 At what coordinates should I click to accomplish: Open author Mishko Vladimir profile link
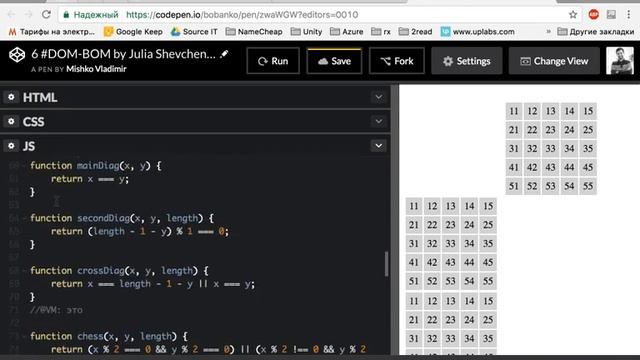tap(96, 69)
